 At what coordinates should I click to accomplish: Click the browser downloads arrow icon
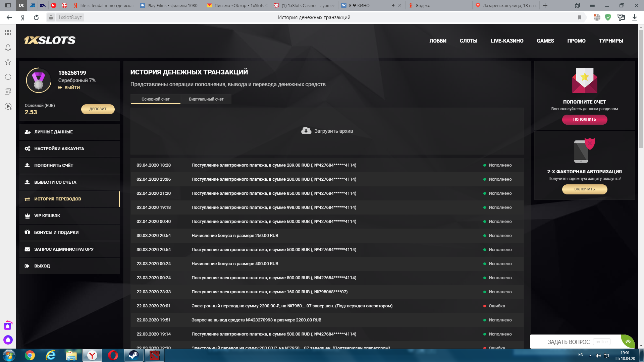[634, 17]
